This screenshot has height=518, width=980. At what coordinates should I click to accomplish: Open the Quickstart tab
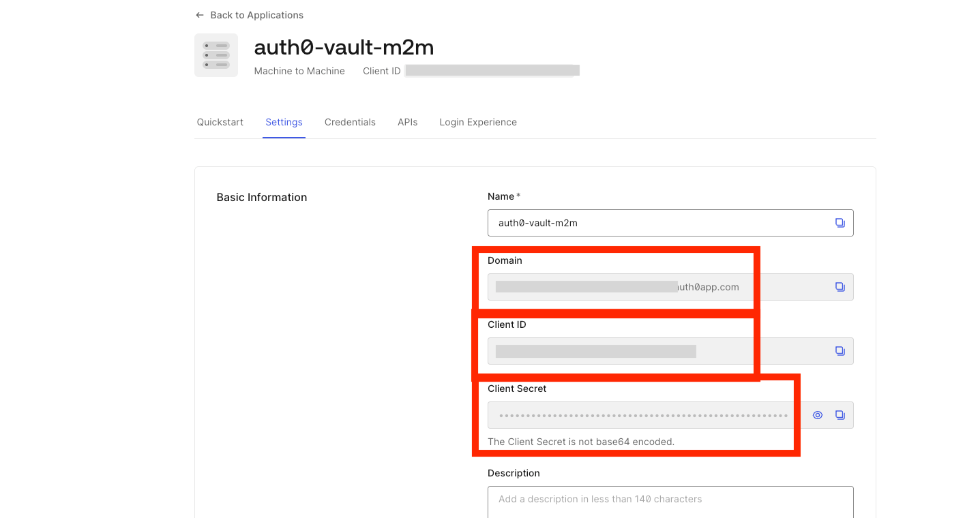click(x=220, y=122)
